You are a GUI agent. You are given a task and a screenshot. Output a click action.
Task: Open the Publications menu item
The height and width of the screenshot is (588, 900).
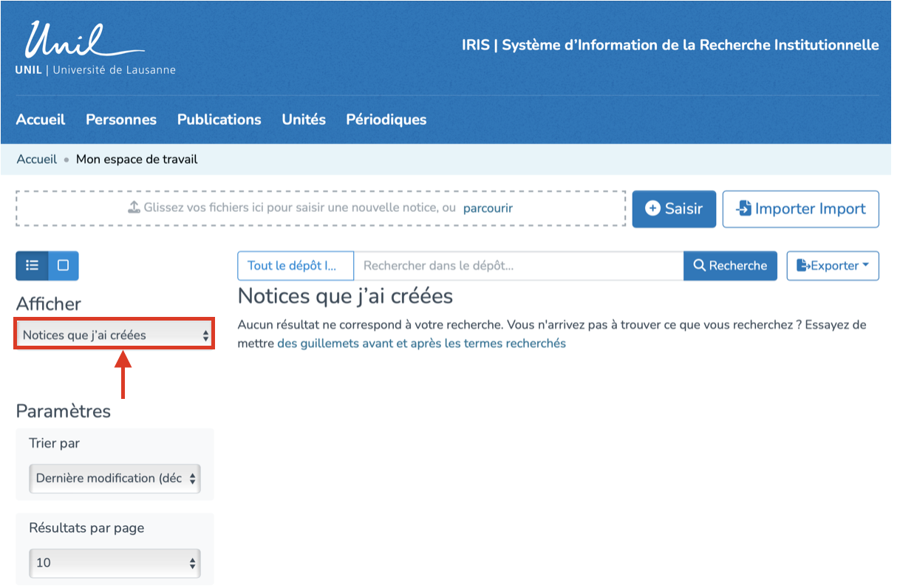pos(219,120)
